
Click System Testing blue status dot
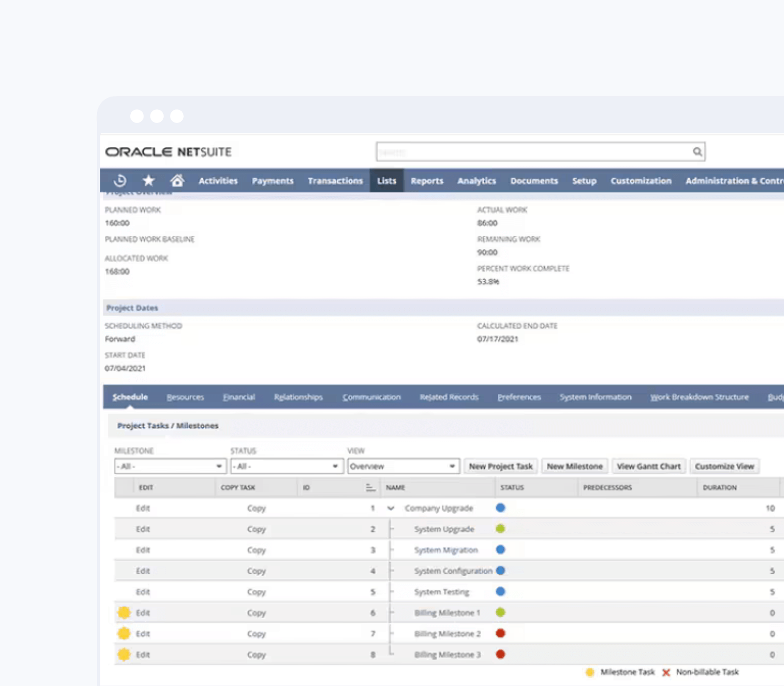[x=500, y=591]
